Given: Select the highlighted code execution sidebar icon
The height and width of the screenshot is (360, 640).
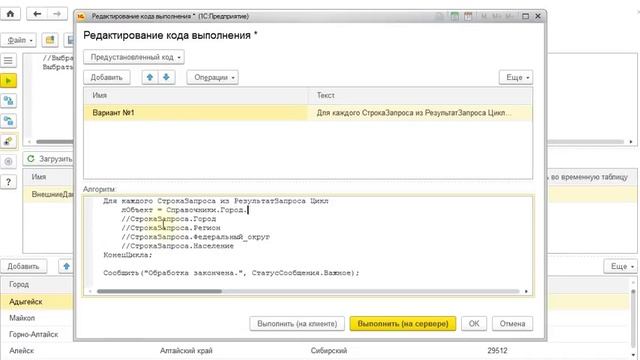Looking at the screenshot, I should click(8, 141).
